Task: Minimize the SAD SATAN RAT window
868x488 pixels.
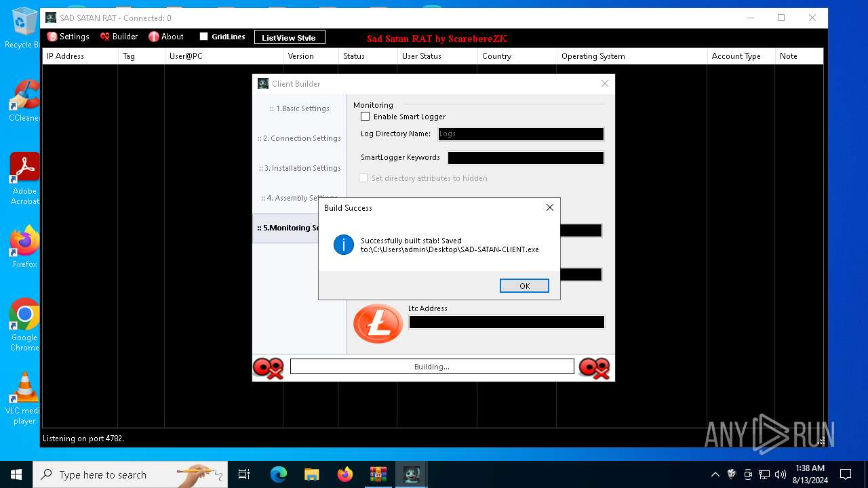Action: (750, 18)
